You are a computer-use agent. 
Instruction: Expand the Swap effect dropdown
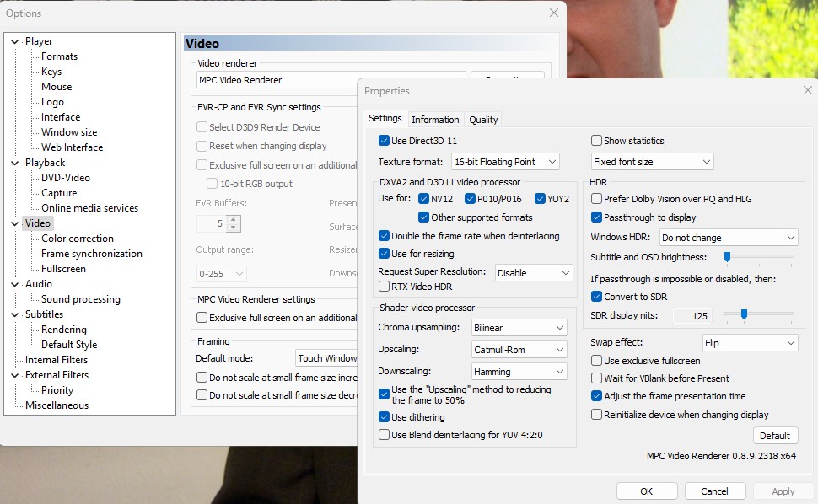pyautogui.click(x=750, y=343)
